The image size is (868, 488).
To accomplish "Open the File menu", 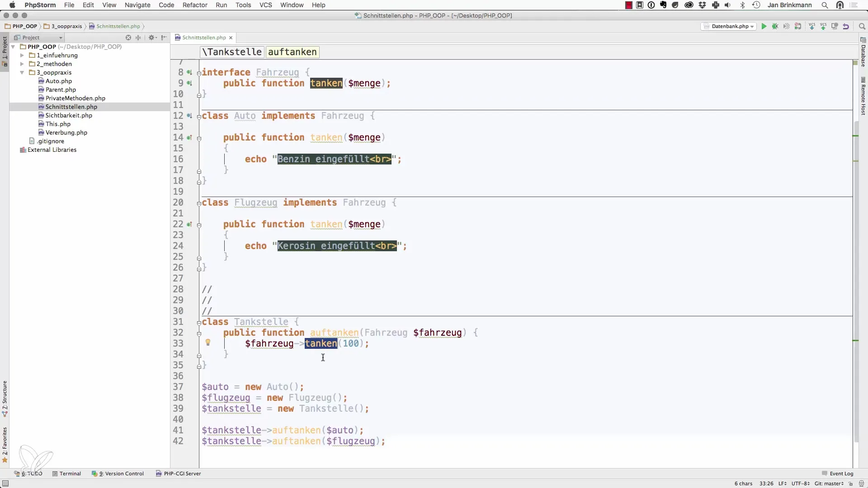I will pyautogui.click(x=69, y=5).
